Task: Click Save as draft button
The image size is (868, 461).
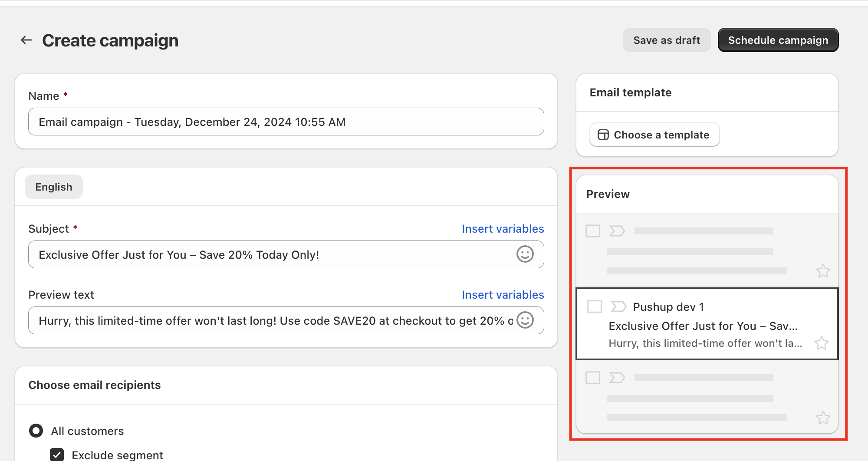Action: coord(666,40)
